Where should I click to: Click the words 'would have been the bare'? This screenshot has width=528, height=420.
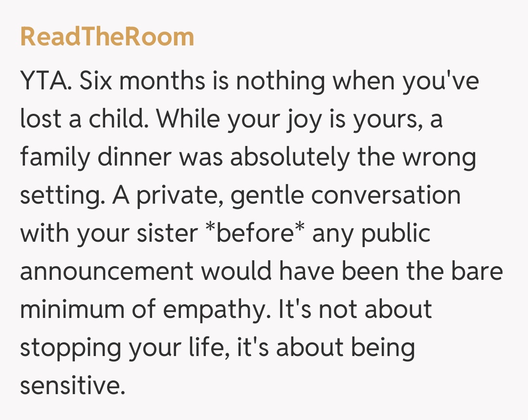(x=352, y=271)
